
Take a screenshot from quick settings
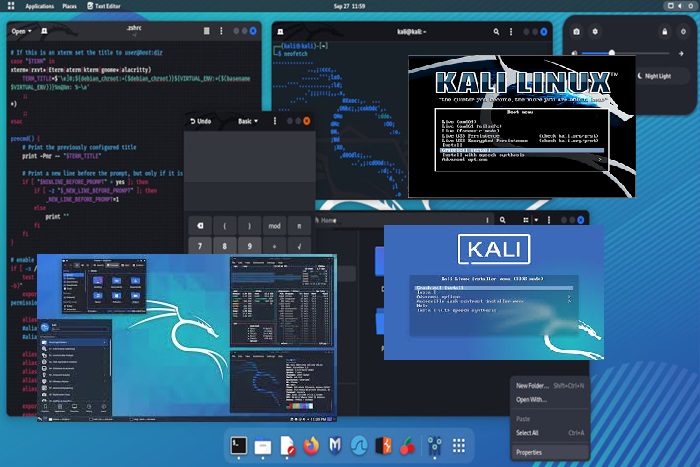[x=578, y=32]
